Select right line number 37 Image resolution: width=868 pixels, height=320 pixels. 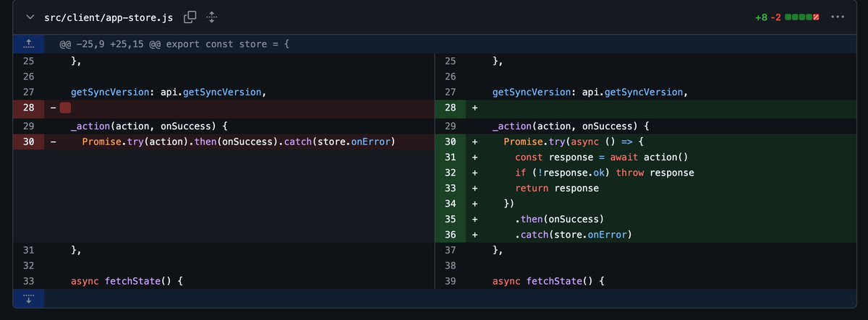point(450,250)
